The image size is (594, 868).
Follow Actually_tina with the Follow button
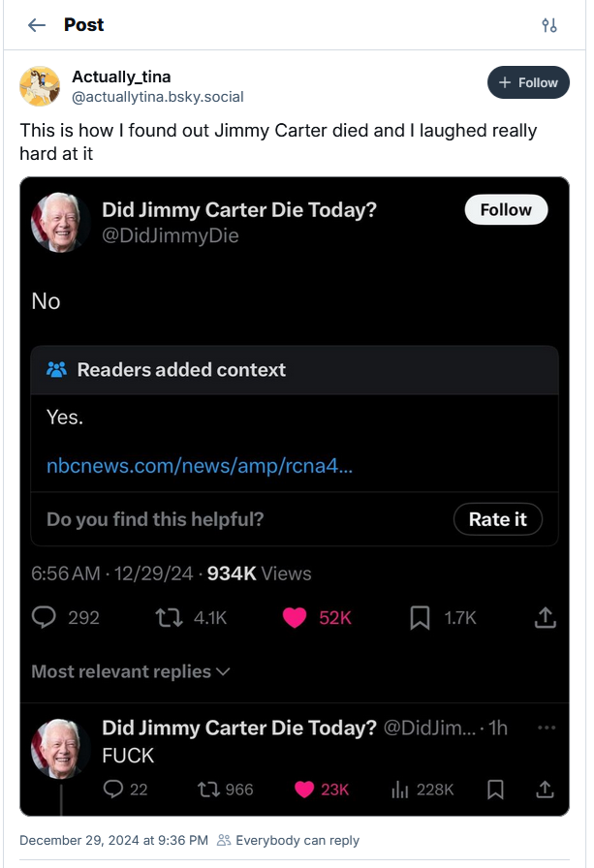(528, 83)
